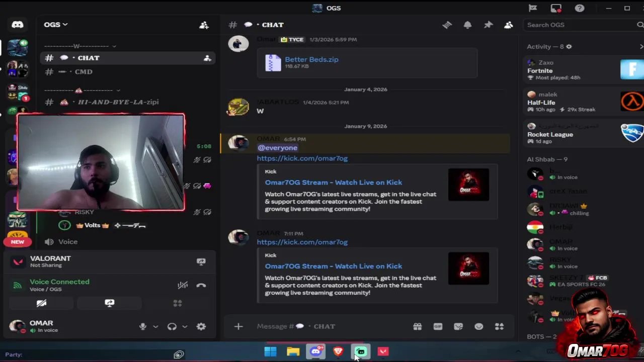Open Windows Start button
Image resolution: width=644 pixels, height=362 pixels.
click(x=270, y=351)
